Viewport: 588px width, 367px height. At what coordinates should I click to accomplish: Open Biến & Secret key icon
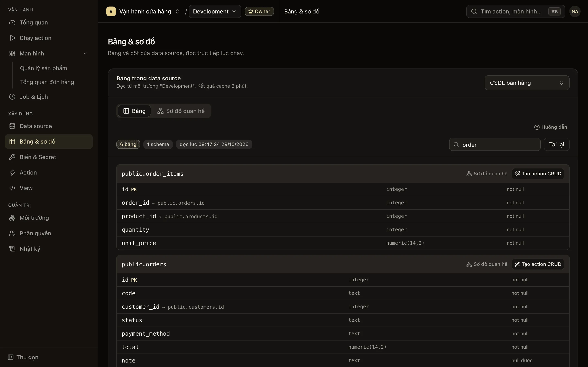12,157
